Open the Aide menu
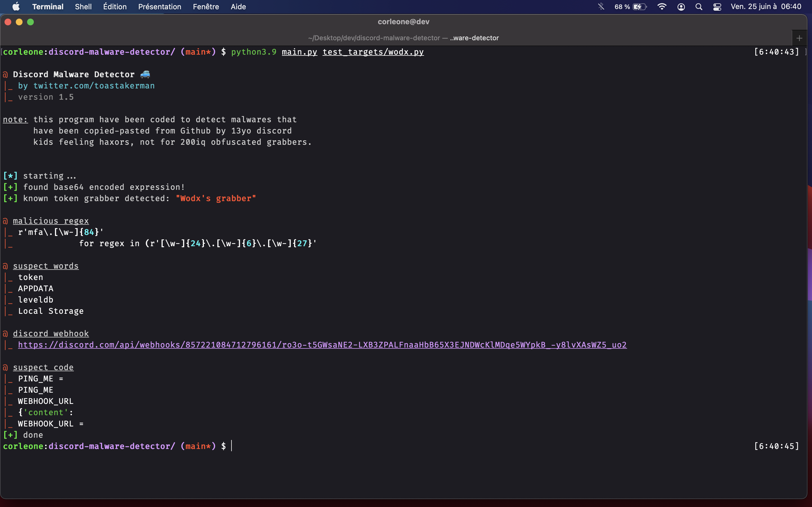This screenshot has width=812, height=507. point(238,7)
